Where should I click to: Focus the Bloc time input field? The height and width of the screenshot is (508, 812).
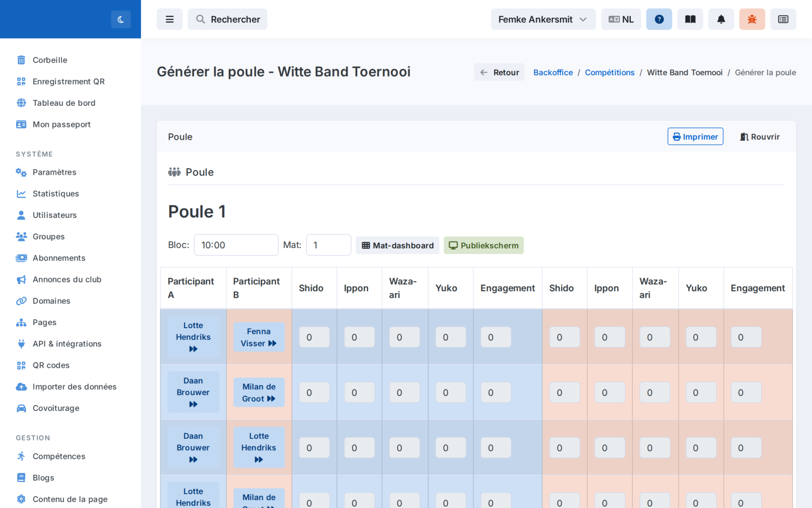point(236,245)
